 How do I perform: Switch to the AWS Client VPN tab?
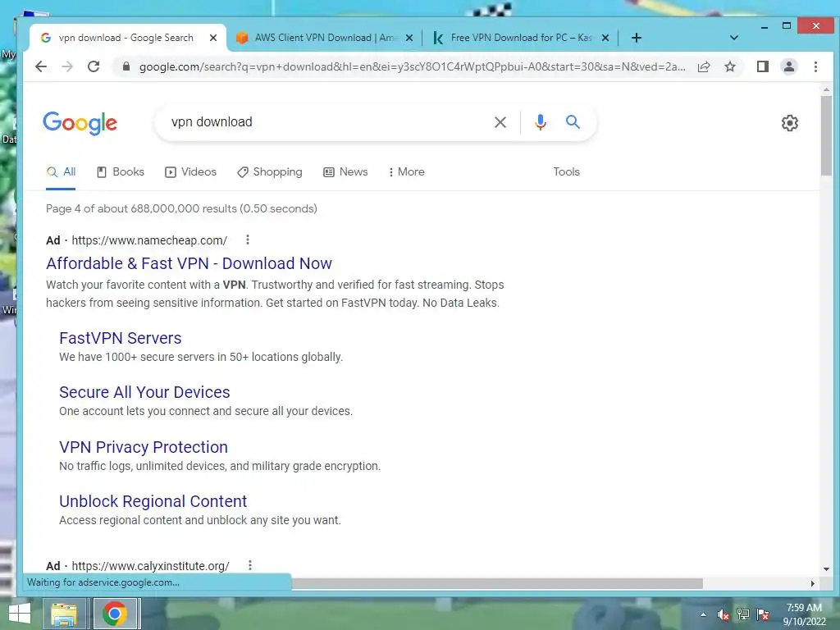click(323, 38)
